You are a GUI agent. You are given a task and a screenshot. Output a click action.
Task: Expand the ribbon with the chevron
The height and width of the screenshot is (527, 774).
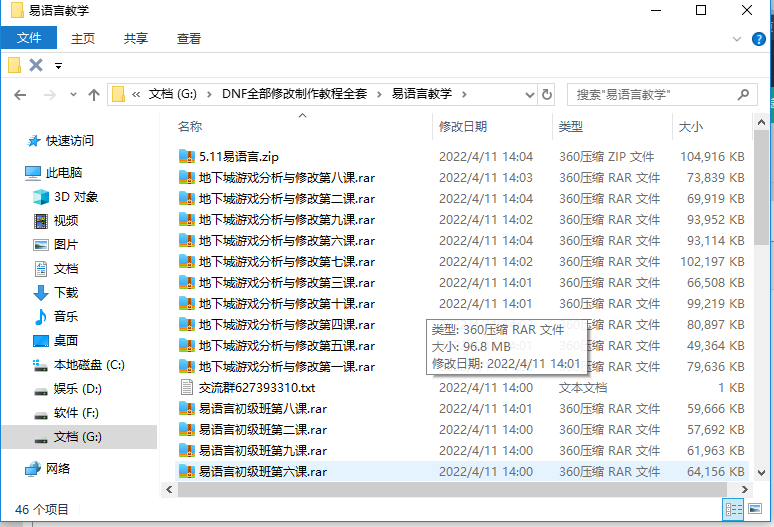(737, 39)
